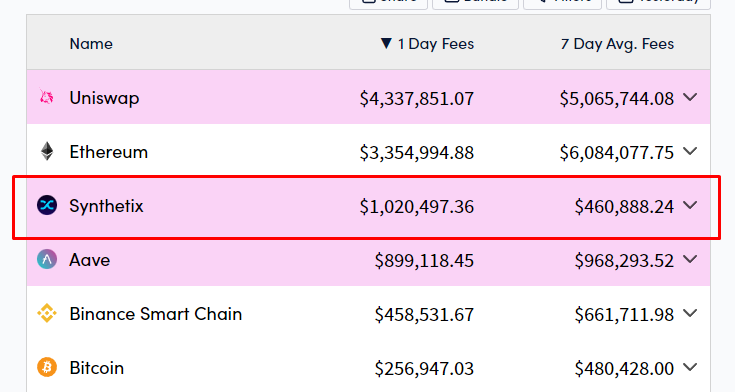Select Bitcoin 7 day average $480,428.00
The width and height of the screenshot is (735, 392).
(624, 368)
